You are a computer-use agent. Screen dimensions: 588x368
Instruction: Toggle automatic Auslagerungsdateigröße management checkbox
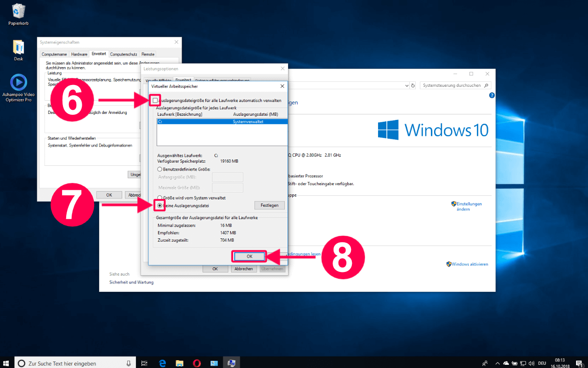coord(155,100)
